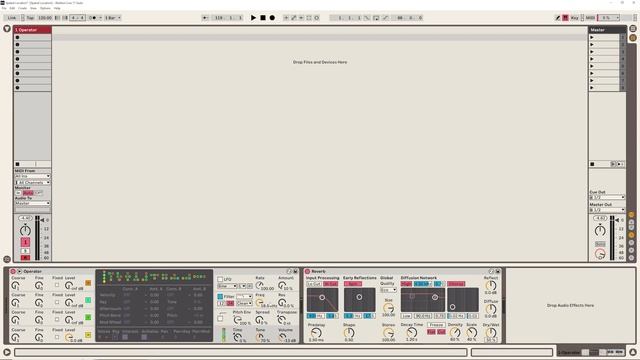Screen dimensions: 640x360
Task: Toggle Reverb's Chorus switch
Action: click(456, 284)
